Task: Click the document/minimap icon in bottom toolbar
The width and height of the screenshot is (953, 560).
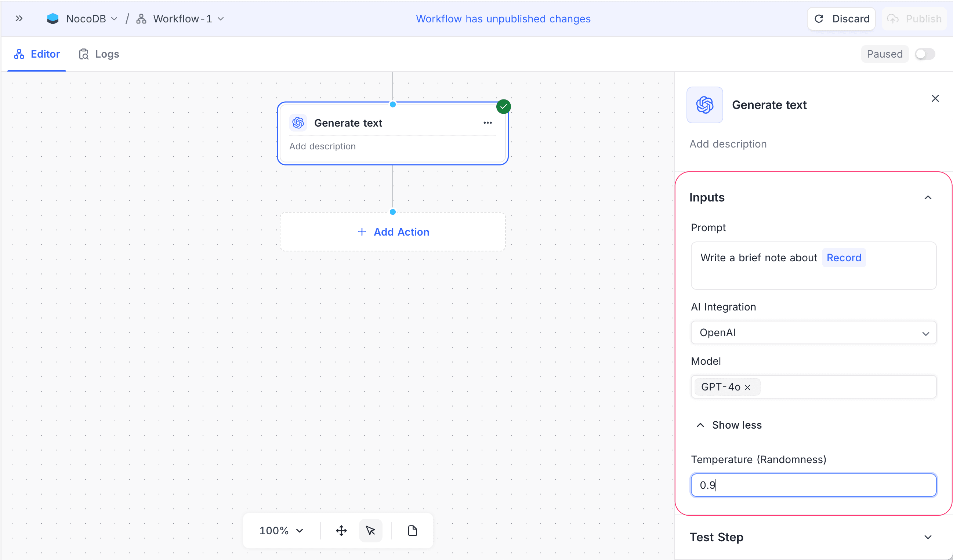Action: click(412, 530)
